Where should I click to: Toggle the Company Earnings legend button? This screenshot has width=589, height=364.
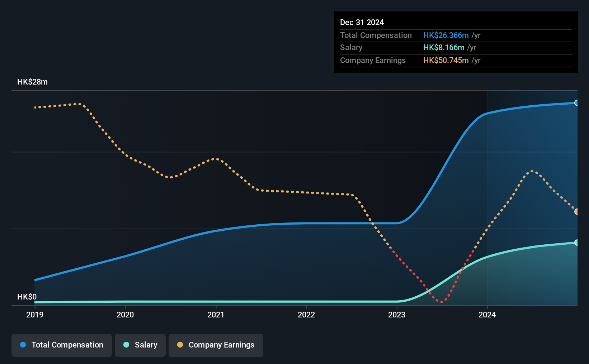[216, 345]
